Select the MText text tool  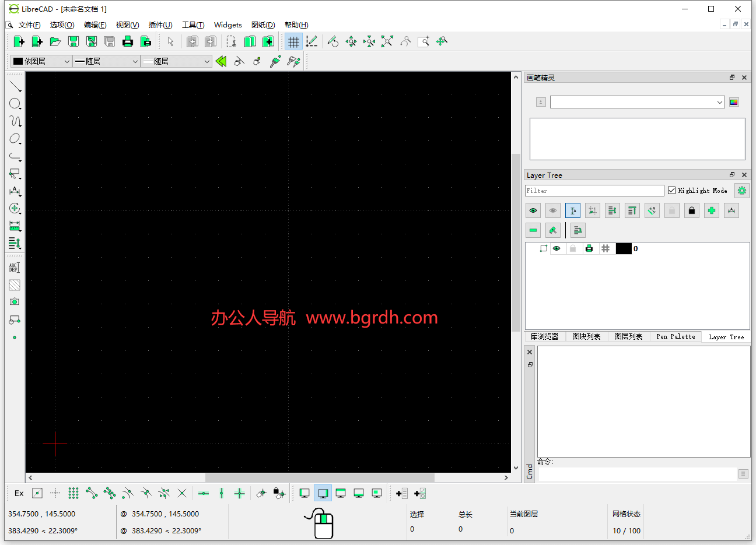tap(15, 268)
